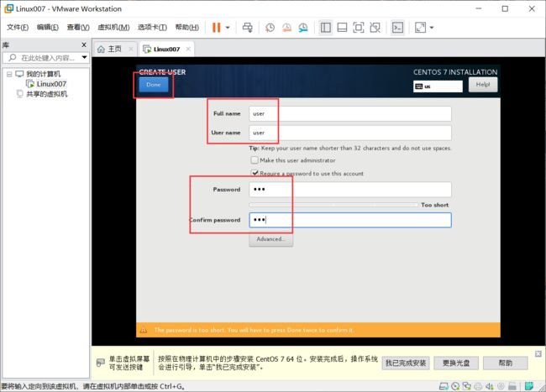
Task: Click the Full name input field
Action: click(350, 114)
